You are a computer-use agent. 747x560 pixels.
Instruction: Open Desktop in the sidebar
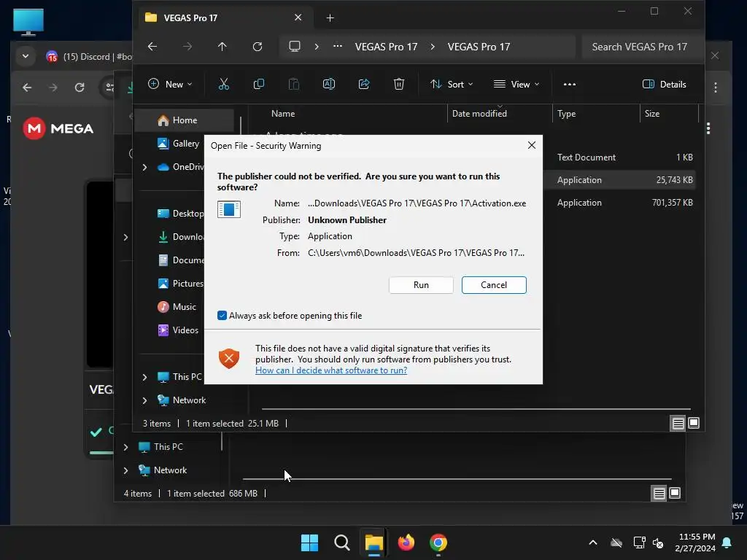pyautogui.click(x=180, y=214)
